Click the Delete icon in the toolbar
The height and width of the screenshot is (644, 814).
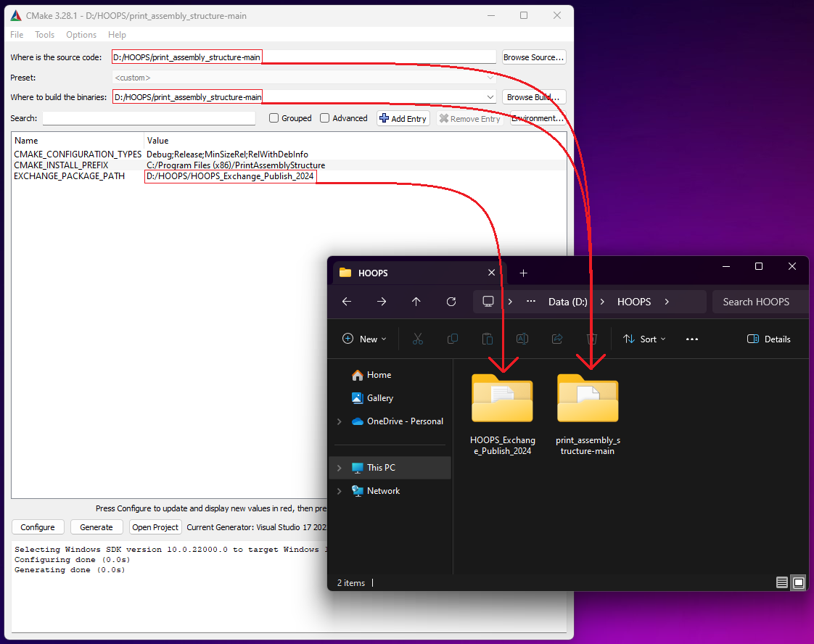pos(591,339)
